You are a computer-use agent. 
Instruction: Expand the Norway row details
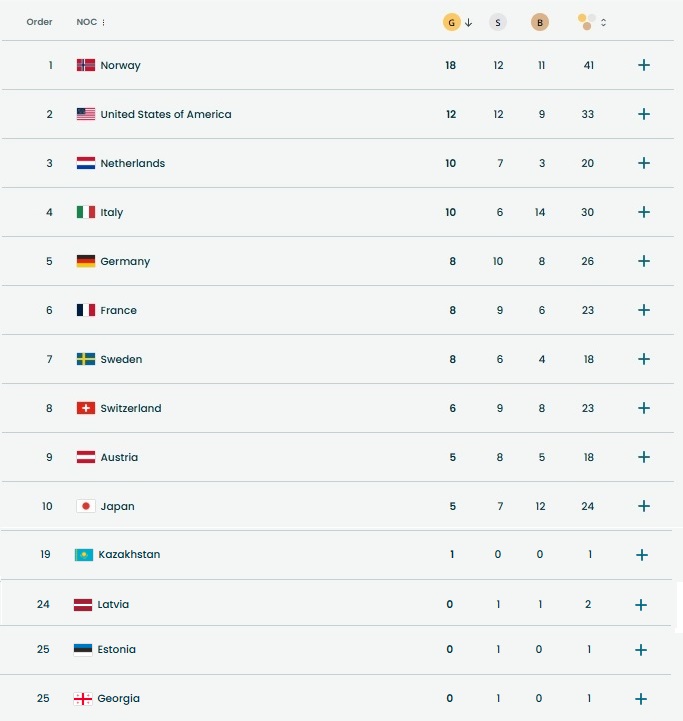(x=644, y=65)
